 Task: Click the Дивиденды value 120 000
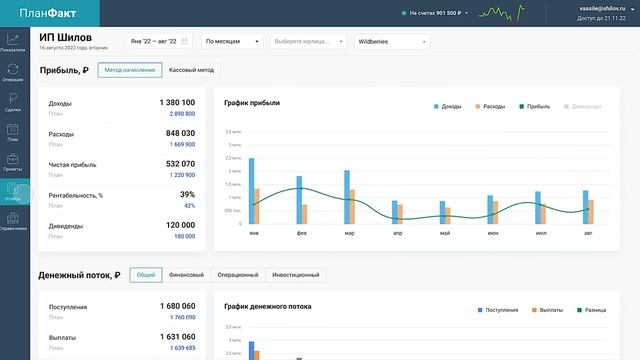click(180, 225)
